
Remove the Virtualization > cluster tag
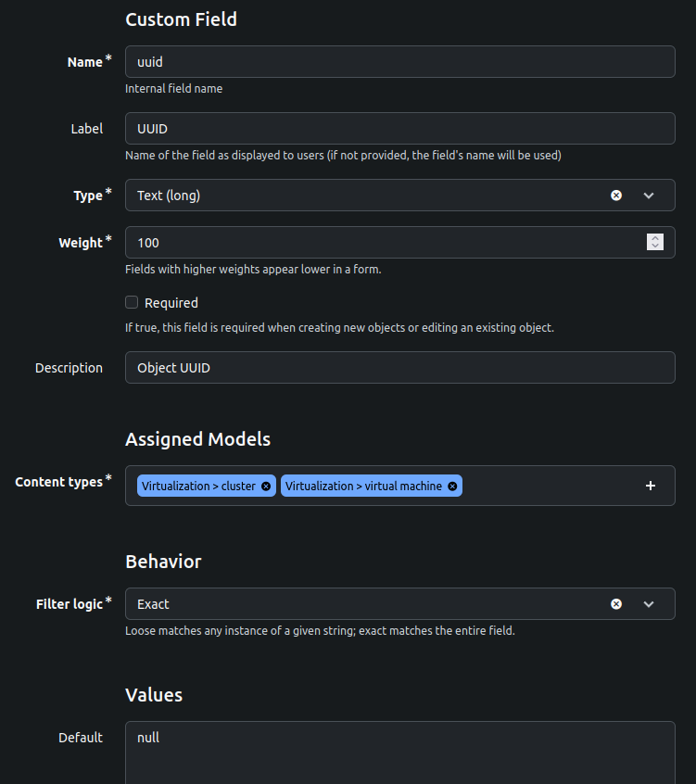tap(266, 486)
